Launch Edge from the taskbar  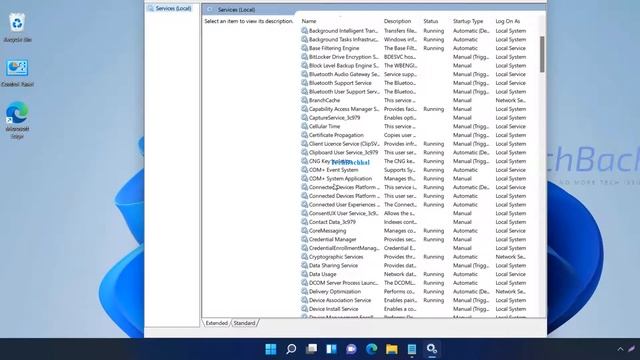coord(371,349)
